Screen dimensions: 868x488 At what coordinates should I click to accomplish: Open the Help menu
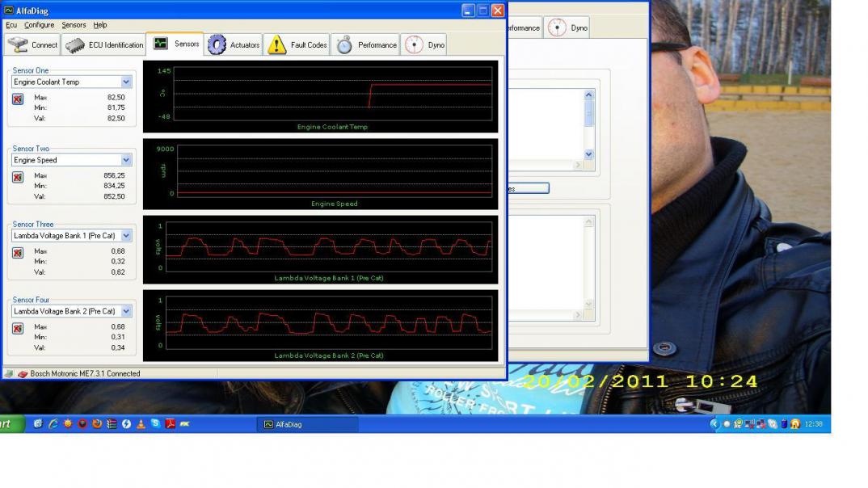click(99, 25)
